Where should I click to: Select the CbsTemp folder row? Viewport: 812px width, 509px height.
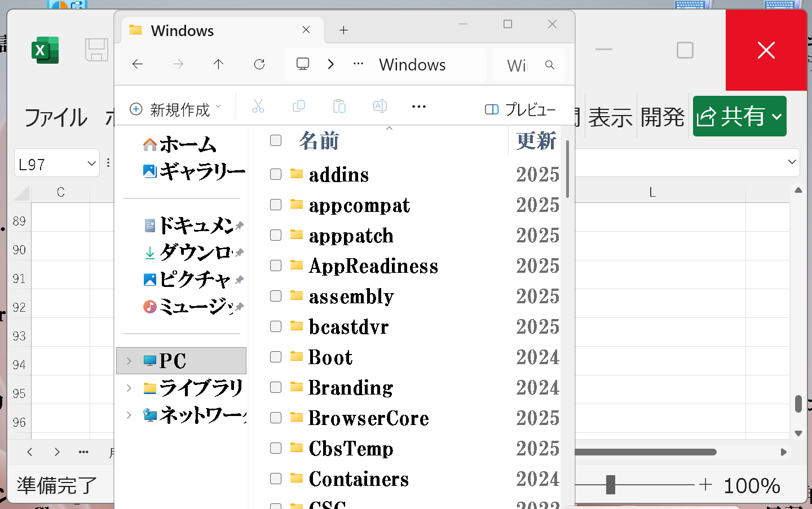pos(415,448)
